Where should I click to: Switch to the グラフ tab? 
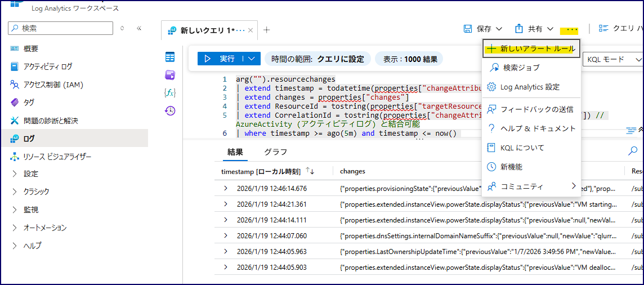click(276, 152)
